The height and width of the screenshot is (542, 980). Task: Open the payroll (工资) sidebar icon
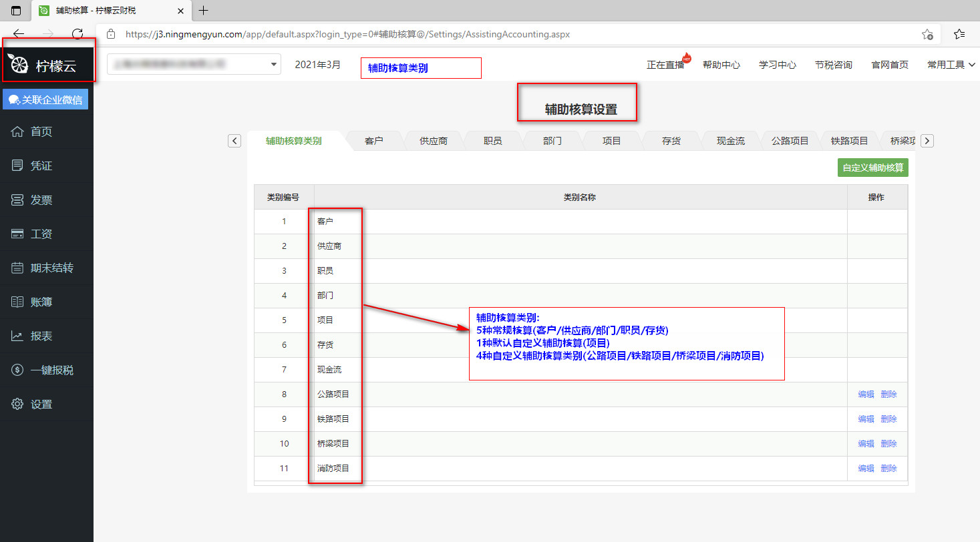[18, 234]
